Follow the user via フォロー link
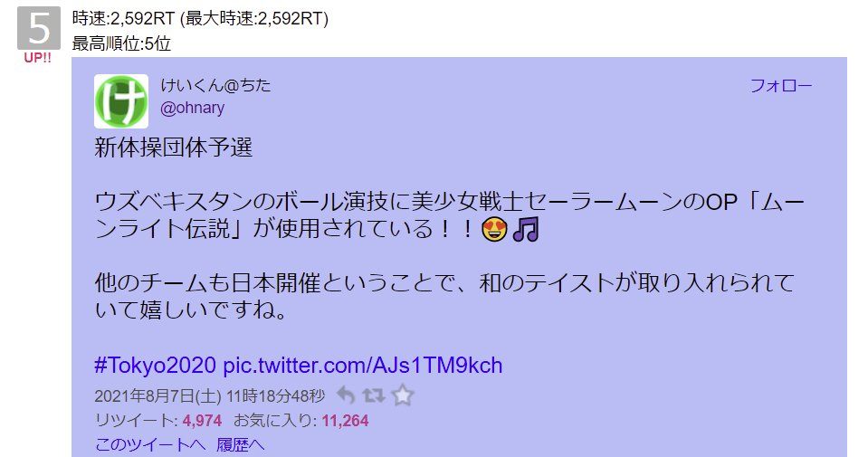The image size is (868, 457). point(781,86)
